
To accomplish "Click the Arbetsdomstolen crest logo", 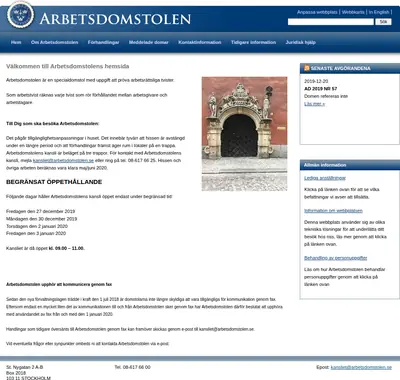I will [x=21, y=15].
